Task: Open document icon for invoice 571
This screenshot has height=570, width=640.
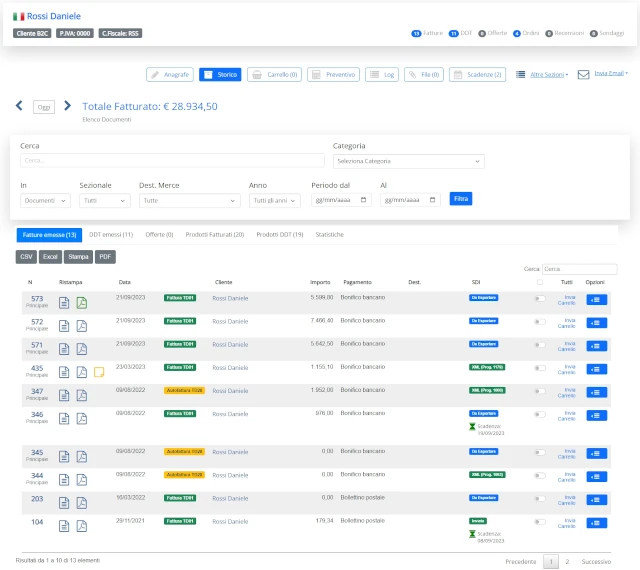Action: (64, 349)
